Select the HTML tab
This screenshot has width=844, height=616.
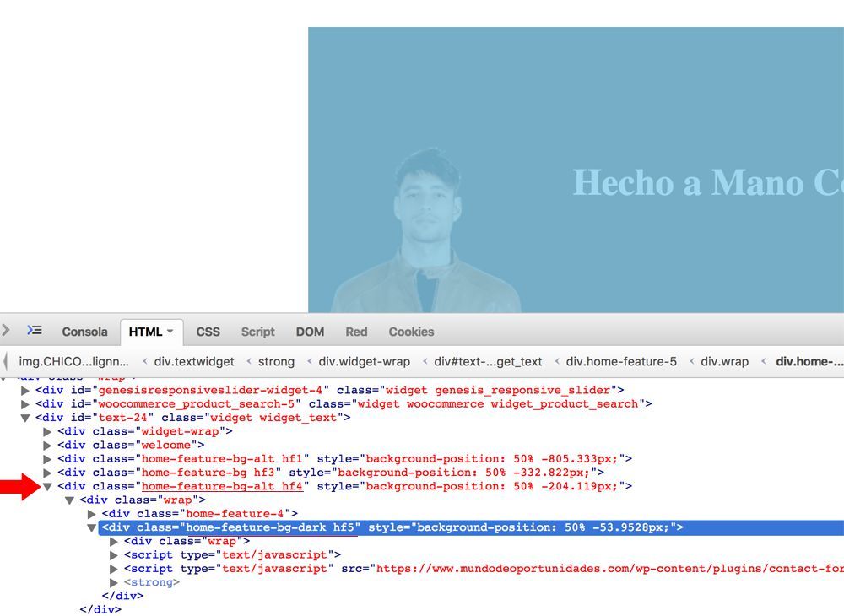pyautogui.click(x=145, y=332)
